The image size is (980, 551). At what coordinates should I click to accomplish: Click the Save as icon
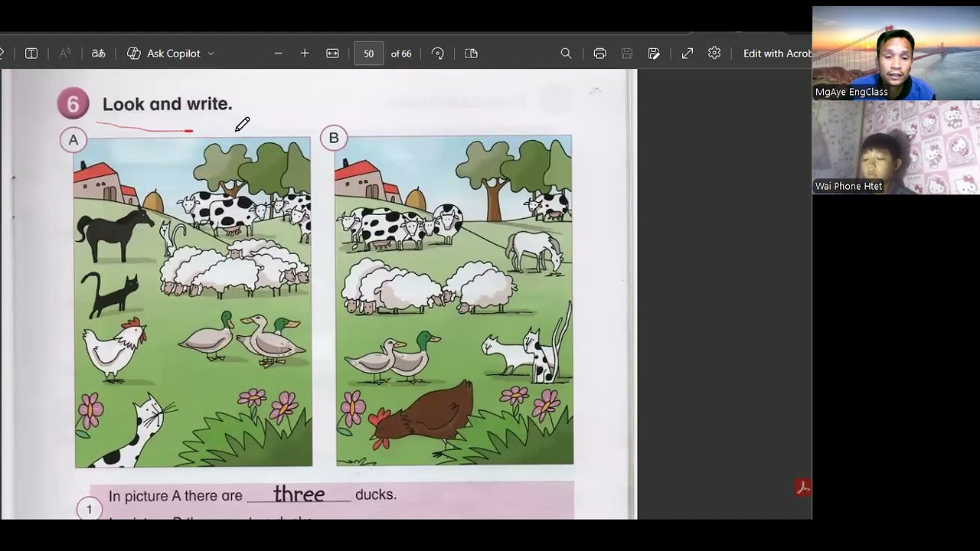654,54
